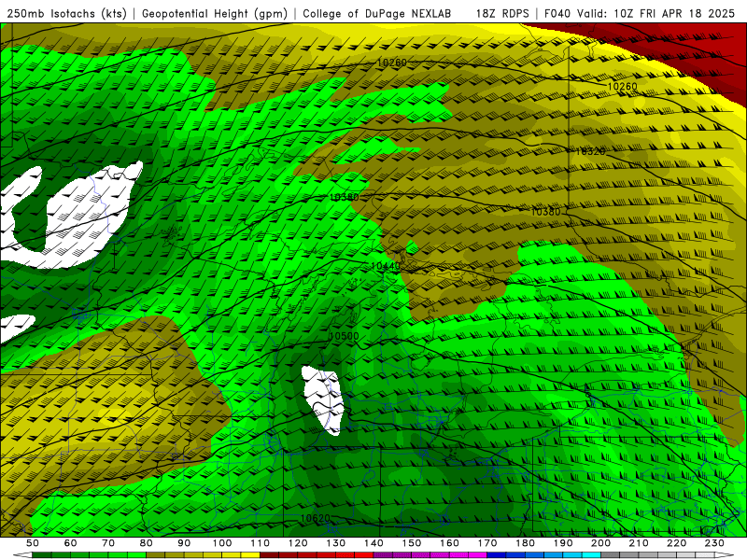
Task: Click the 120 value on the color scale
Action: point(298,543)
